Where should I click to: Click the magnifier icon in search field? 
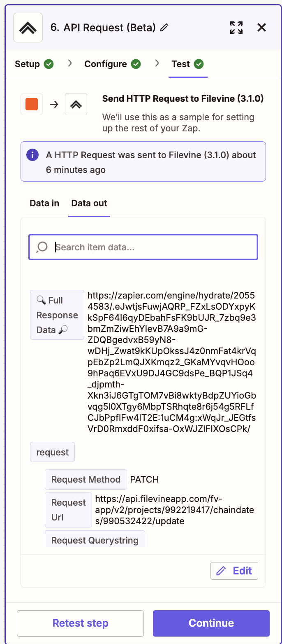click(x=42, y=247)
